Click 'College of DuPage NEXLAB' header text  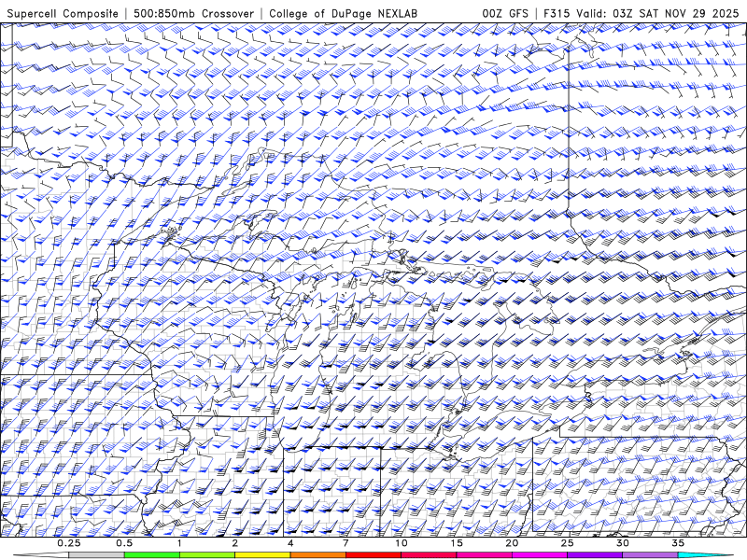tap(343, 13)
